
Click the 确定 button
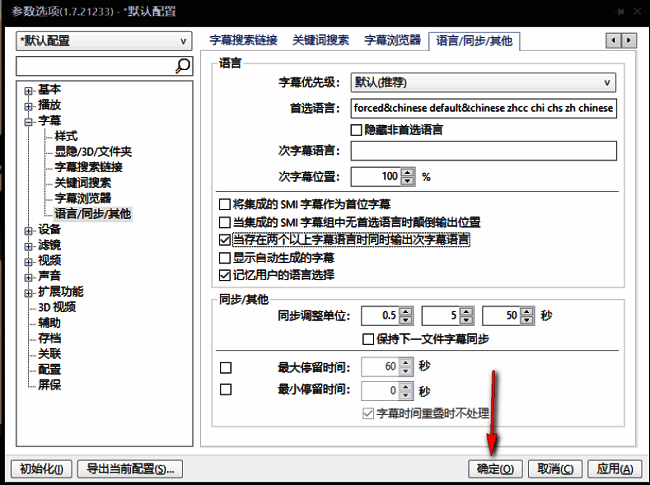tap(496, 468)
